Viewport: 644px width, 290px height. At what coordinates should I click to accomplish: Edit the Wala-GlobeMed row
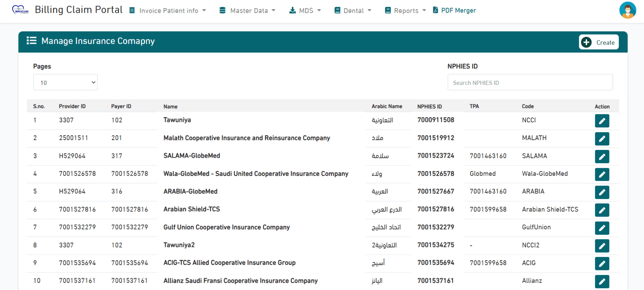click(602, 174)
